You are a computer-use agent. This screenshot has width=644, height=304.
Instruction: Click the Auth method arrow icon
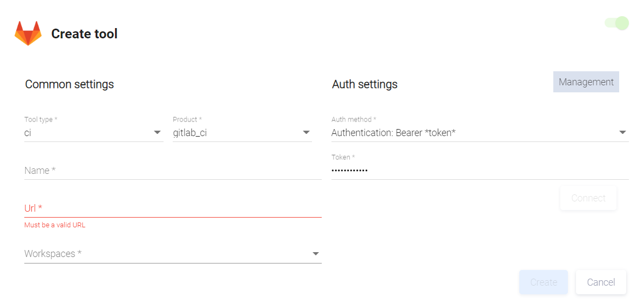(x=622, y=132)
